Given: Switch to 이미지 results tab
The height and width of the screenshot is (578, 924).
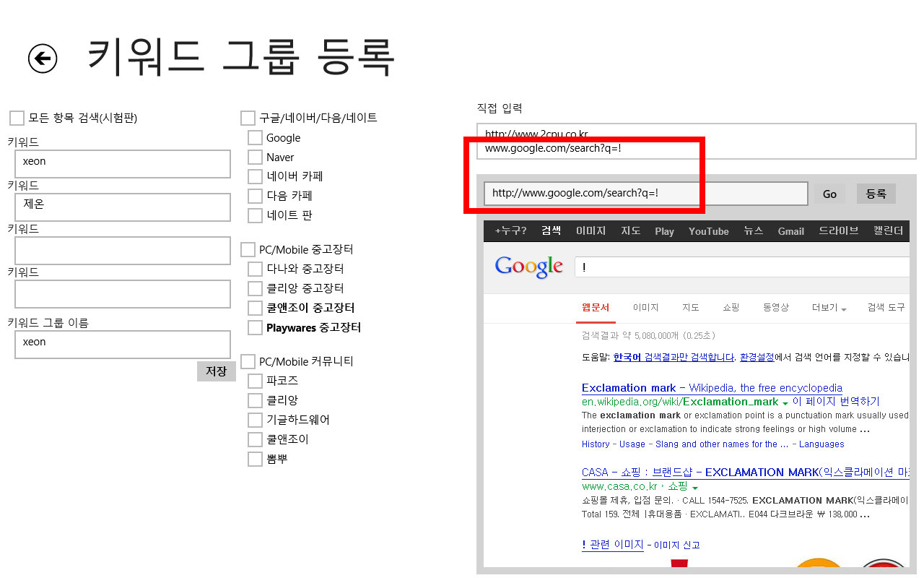Looking at the screenshot, I should point(646,308).
